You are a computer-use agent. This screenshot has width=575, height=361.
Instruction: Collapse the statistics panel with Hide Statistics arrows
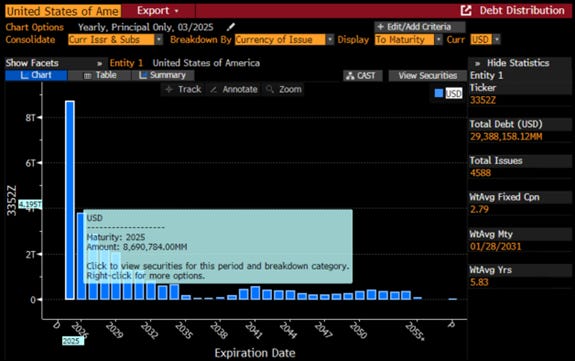(477, 63)
